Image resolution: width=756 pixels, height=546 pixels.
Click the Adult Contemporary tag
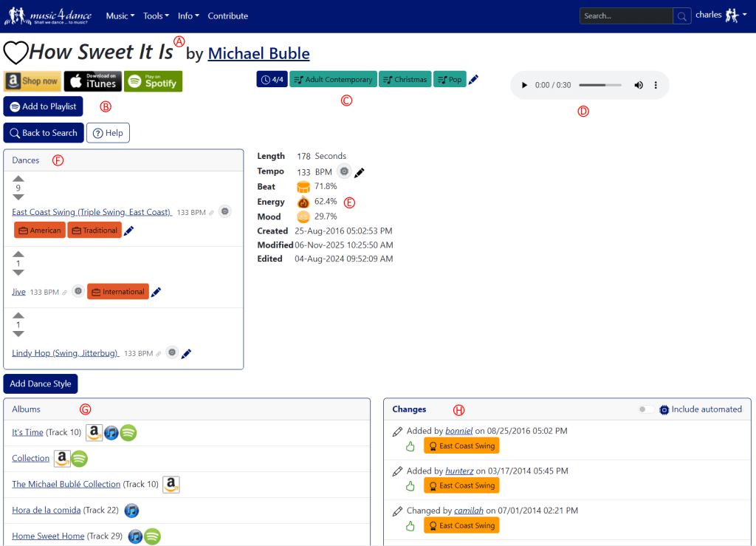pyautogui.click(x=334, y=80)
